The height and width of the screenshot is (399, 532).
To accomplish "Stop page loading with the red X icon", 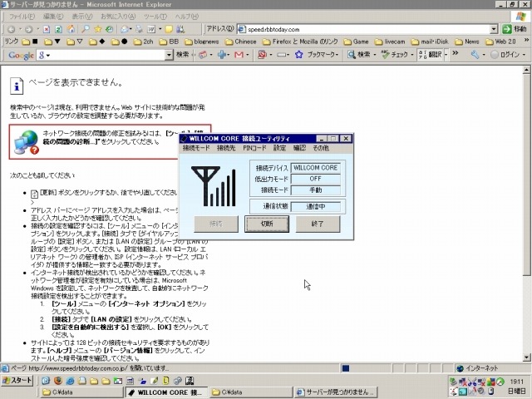I will click(x=47, y=30).
